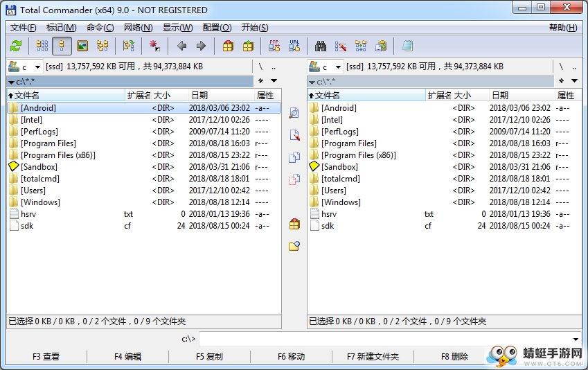This screenshot has height=370, width=588.
Task: Click the edit file icon in middle bar
Action: pyautogui.click(x=294, y=135)
